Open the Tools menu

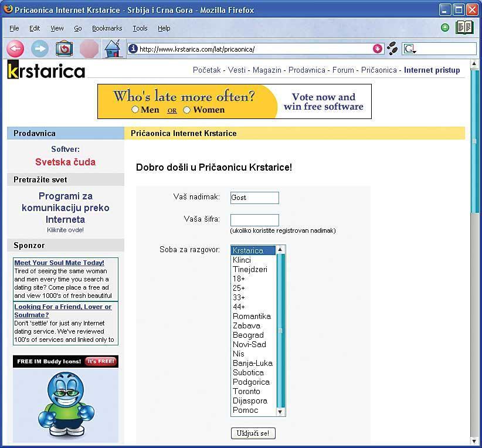coord(140,28)
